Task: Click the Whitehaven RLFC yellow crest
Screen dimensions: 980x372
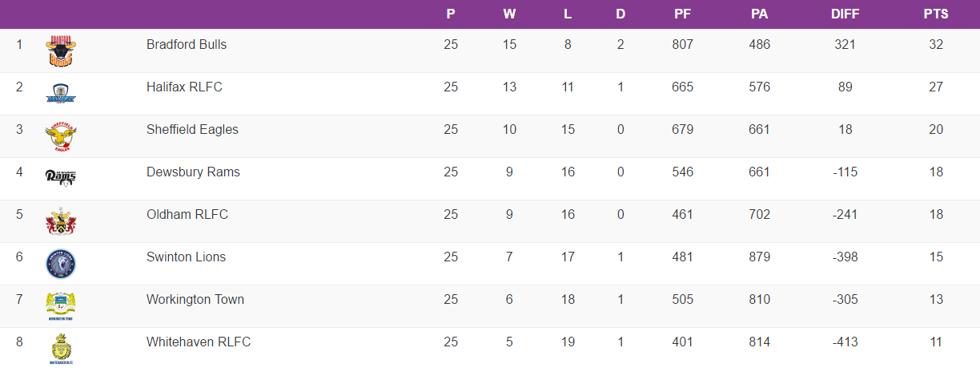Action: [x=61, y=349]
